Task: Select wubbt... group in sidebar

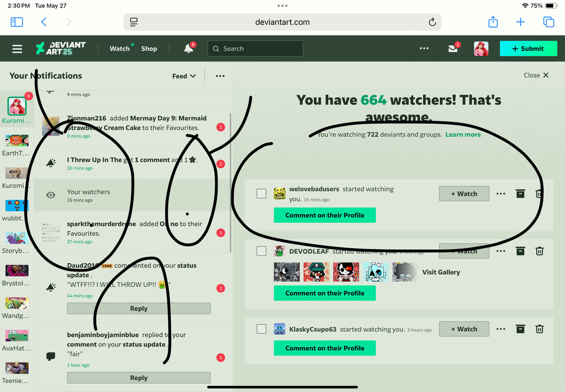Action: (17, 210)
